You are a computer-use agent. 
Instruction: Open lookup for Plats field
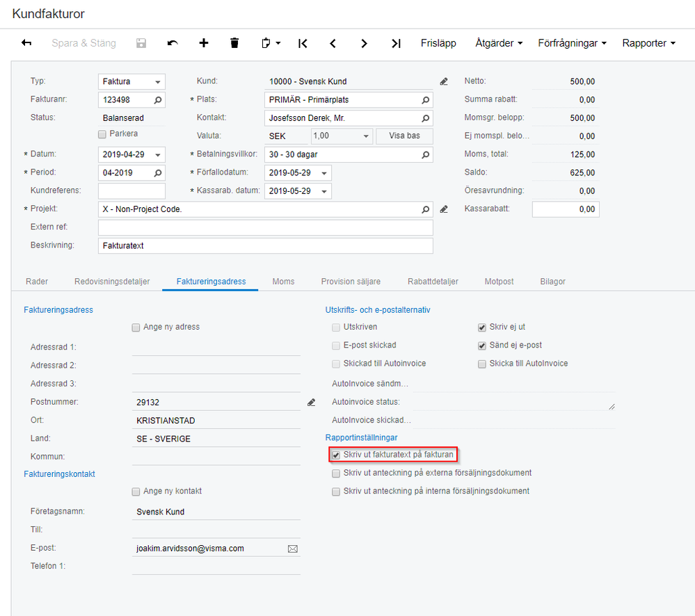click(426, 100)
